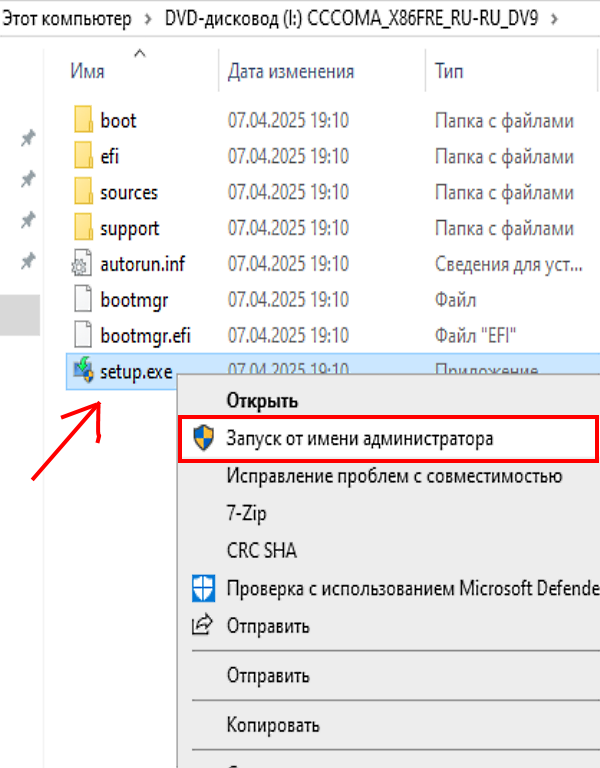
Task: Click the Microsoft Defender shield icon
Action: (x=203, y=588)
